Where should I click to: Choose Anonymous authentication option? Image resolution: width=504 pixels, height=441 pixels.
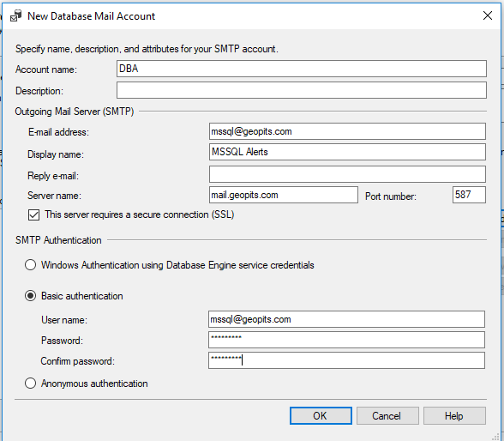pyautogui.click(x=31, y=384)
